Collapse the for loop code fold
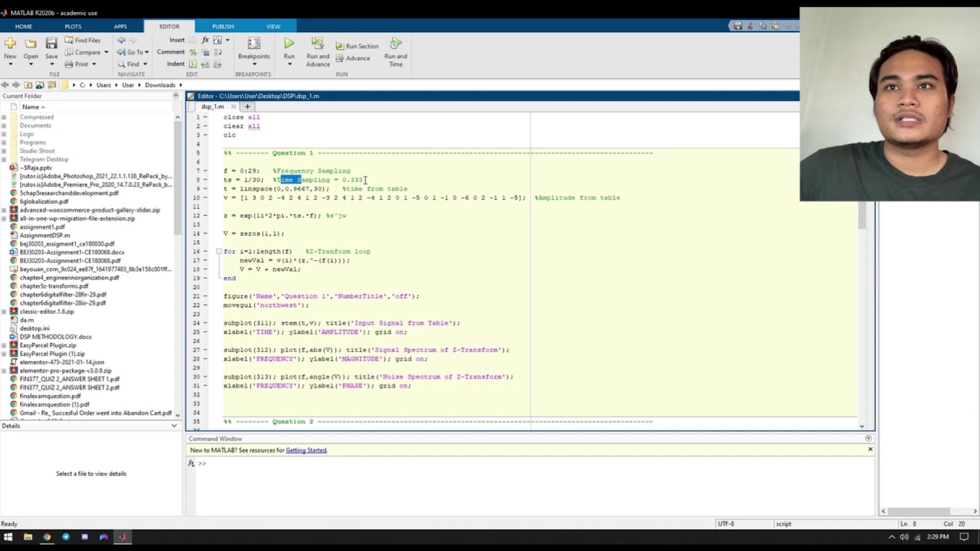Viewport: 980px width, 551px height. [x=219, y=251]
